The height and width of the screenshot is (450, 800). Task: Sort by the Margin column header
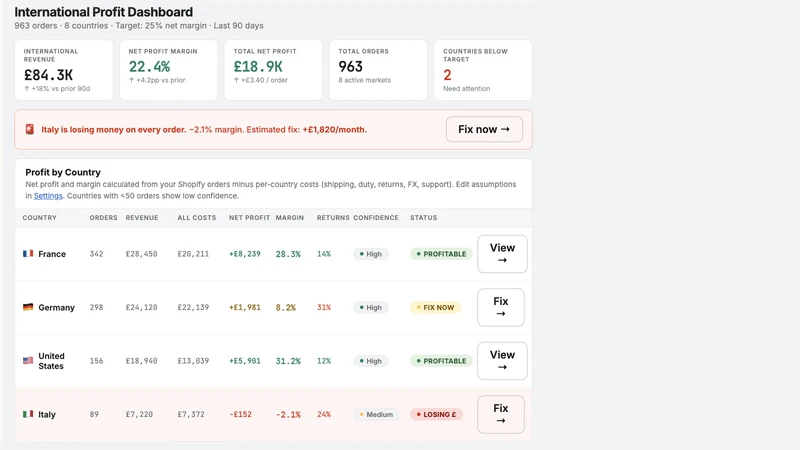pos(290,218)
